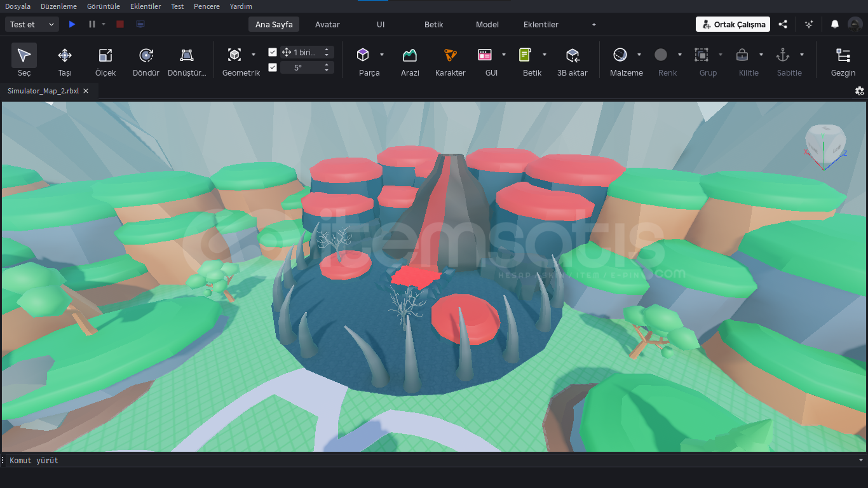The image size is (868, 488).
Task: Toggle the 5° rotation snapping checkbox
Action: click(x=273, y=67)
